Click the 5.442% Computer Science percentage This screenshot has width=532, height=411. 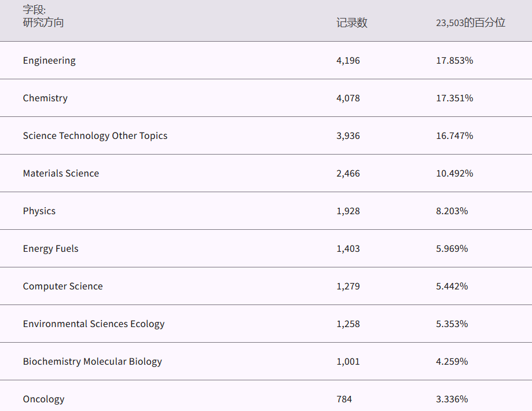point(452,287)
